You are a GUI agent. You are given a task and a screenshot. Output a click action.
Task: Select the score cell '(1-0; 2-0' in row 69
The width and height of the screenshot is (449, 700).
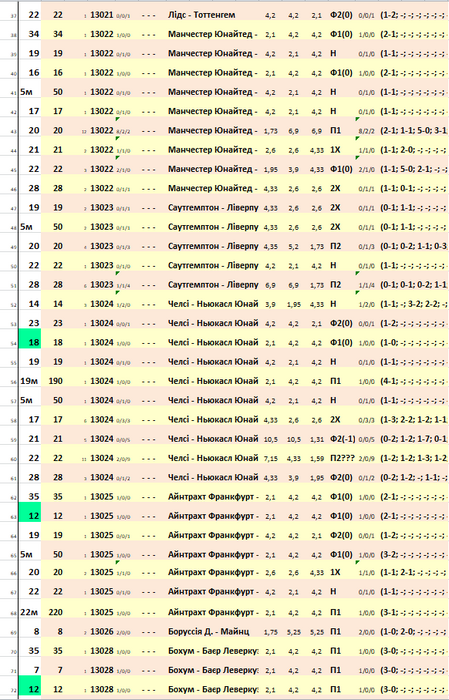413,631
